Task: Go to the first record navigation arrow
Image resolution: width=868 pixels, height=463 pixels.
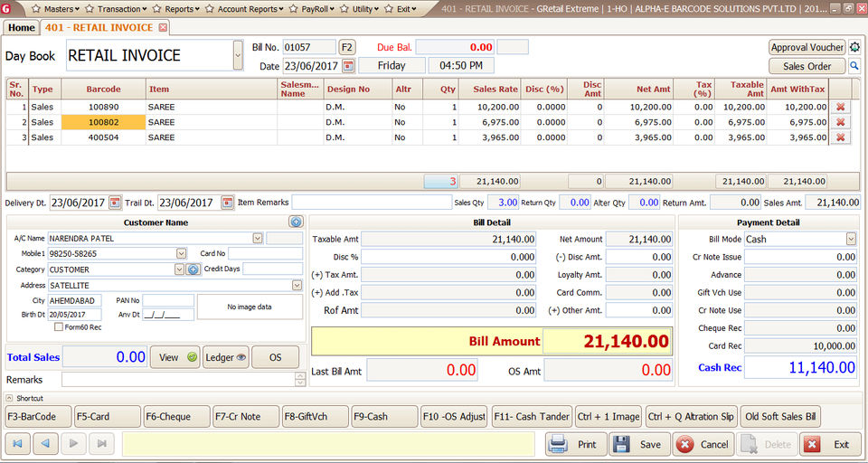Action: pyautogui.click(x=19, y=444)
